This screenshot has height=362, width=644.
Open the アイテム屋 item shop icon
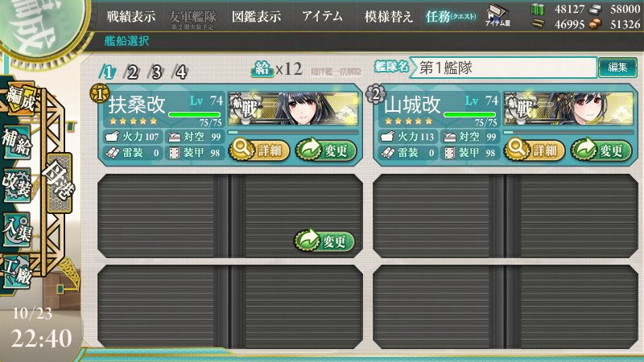point(497,14)
